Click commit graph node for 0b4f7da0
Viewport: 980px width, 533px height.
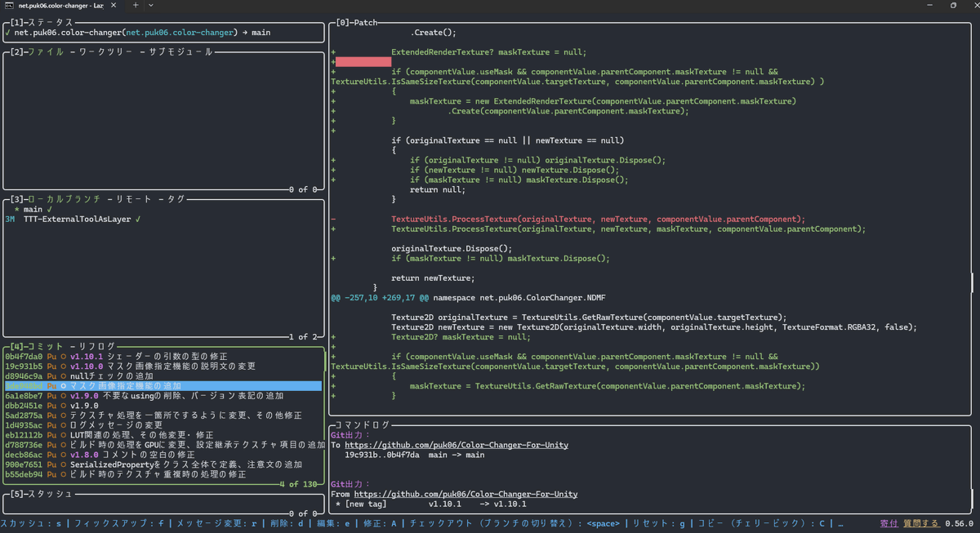pyautogui.click(x=63, y=356)
